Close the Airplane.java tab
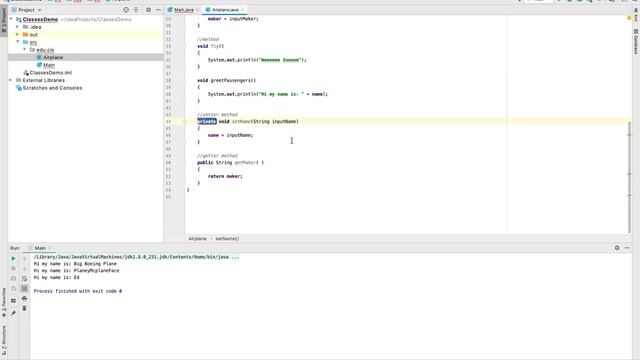The image size is (640, 360). pyautogui.click(x=243, y=10)
